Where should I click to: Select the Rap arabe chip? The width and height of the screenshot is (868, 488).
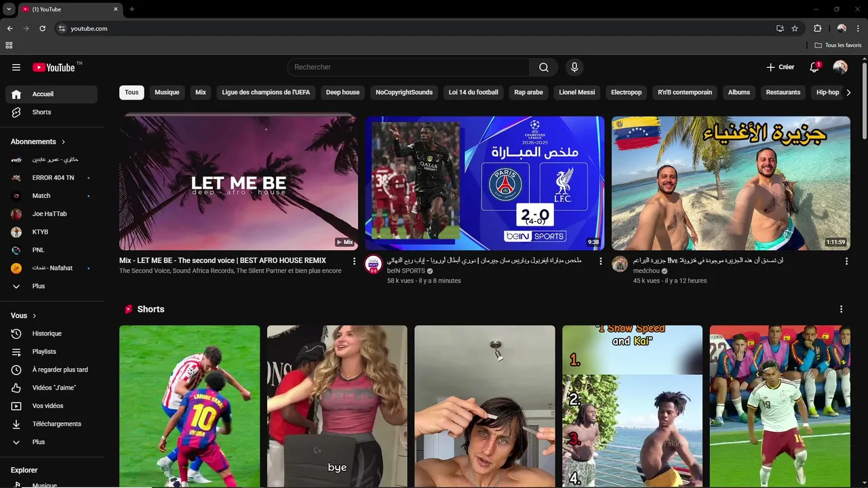pos(528,92)
